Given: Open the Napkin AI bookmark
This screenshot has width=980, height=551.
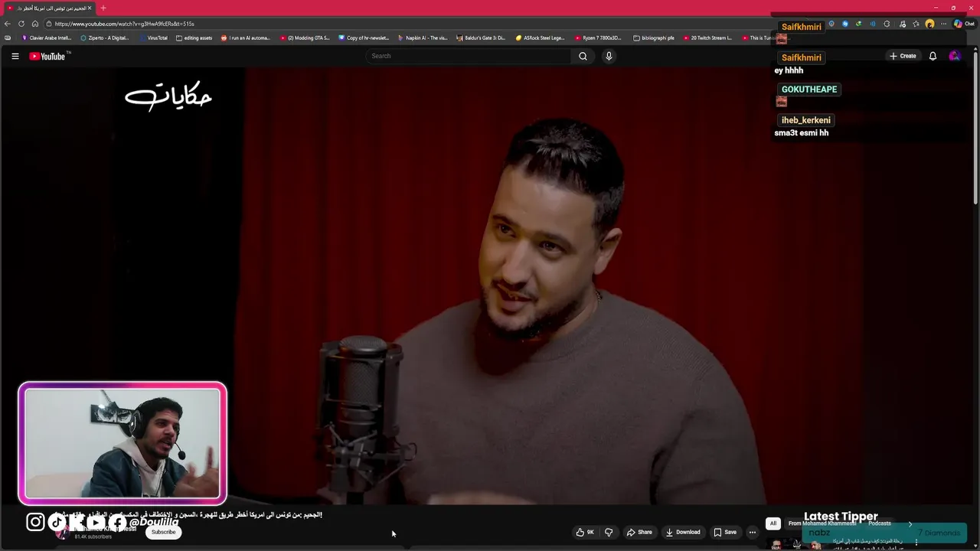Looking at the screenshot, I should pyautogui.click(x=423, y=37).
